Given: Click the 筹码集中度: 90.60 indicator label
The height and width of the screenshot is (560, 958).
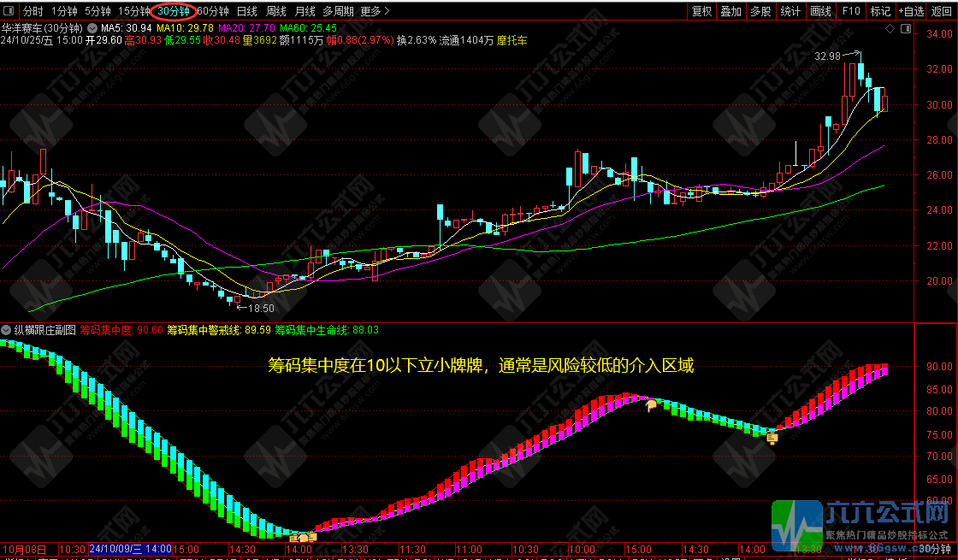Looking at the screenshot, I should (x=121, y=330).
